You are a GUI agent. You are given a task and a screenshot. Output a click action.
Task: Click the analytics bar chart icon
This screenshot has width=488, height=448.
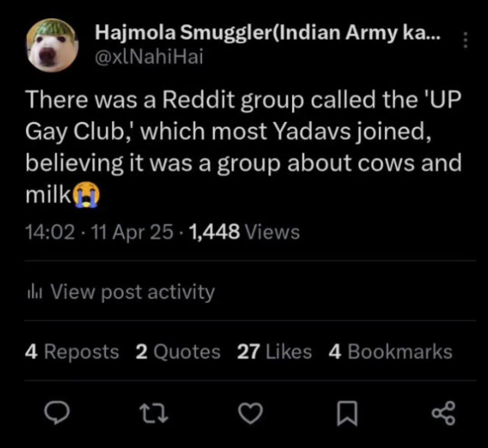(x=38, y=292)
